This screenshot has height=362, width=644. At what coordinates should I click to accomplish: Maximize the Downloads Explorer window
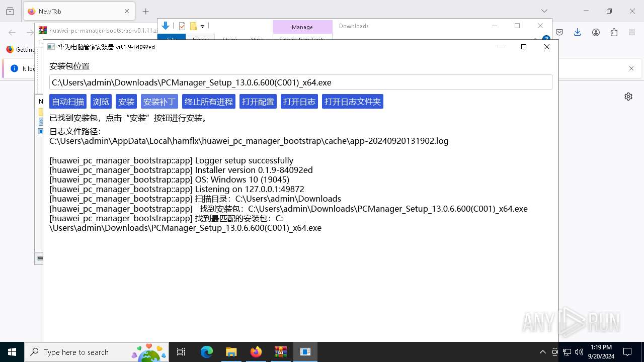[x=517, y=26]
